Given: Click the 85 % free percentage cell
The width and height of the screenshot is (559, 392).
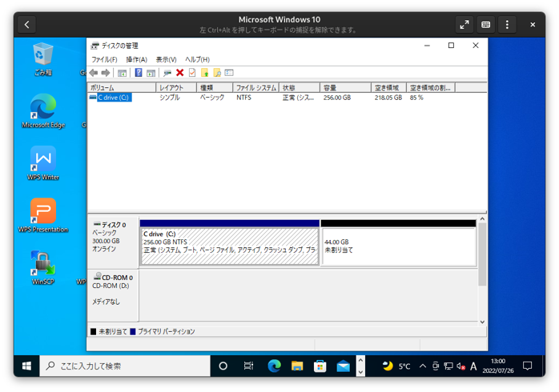Looking at the screenshot, I should 416,98.
